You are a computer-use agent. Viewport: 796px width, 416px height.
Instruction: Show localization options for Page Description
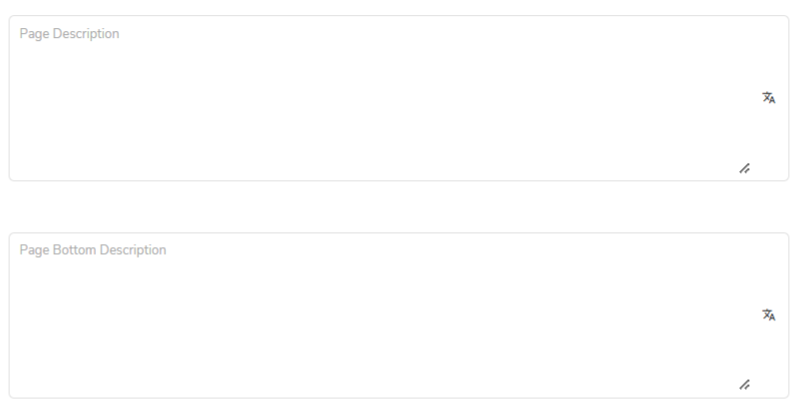pyautogui.click(x=769, y=98)
